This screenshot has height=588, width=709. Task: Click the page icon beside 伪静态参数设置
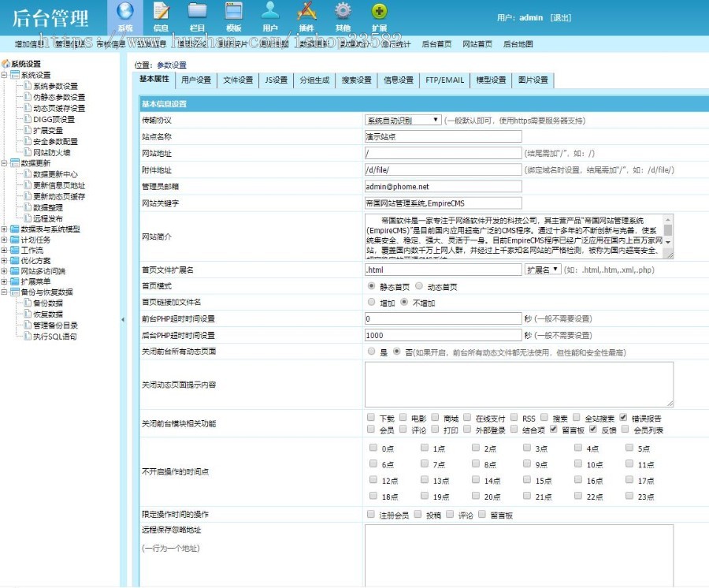pos(28,97)
